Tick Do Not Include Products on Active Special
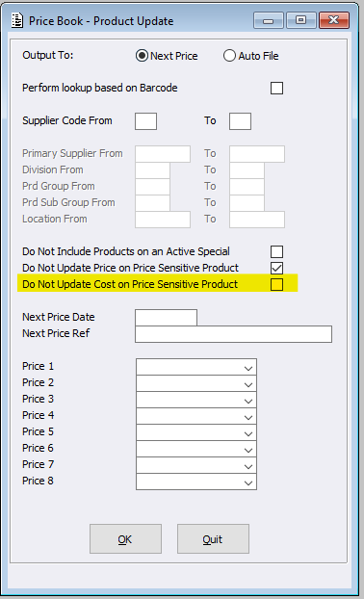The height and width of the screenshot is (599, 364). click(x=277, y=251)
